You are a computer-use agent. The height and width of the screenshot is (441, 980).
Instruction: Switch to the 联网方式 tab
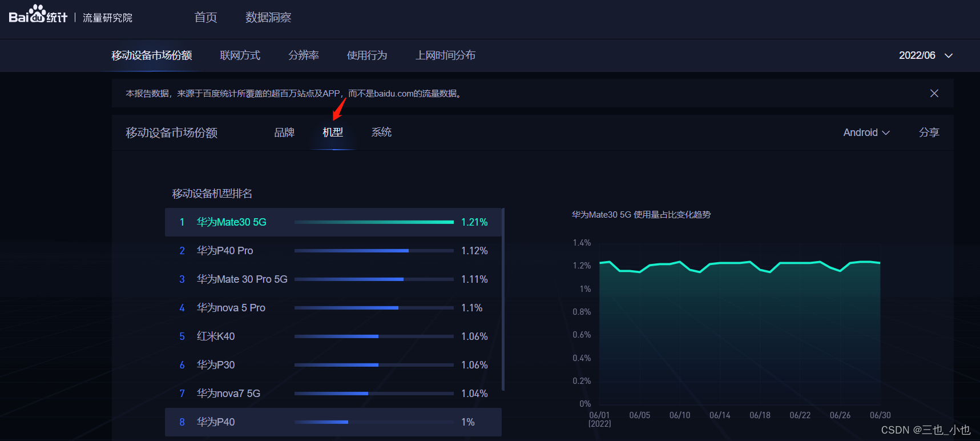pos(240,55)
